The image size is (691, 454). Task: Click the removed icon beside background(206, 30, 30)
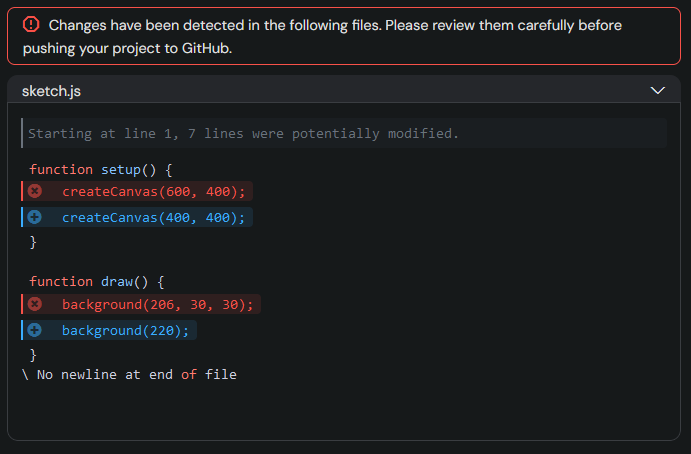35,304
